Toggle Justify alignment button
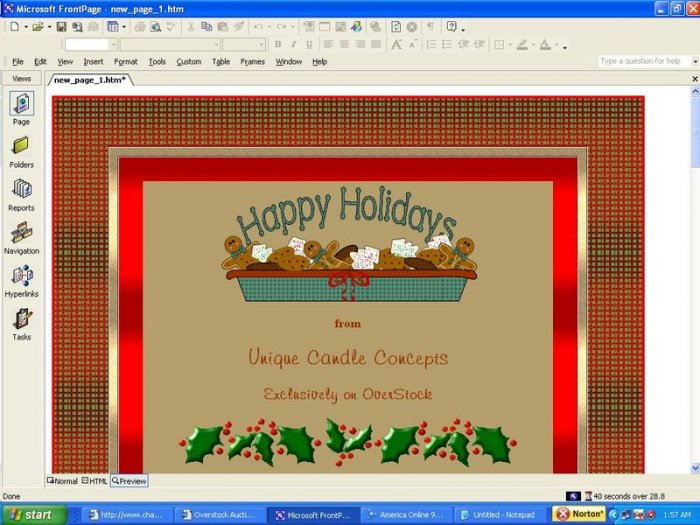700x525 pixels. [x=376, y=44]
